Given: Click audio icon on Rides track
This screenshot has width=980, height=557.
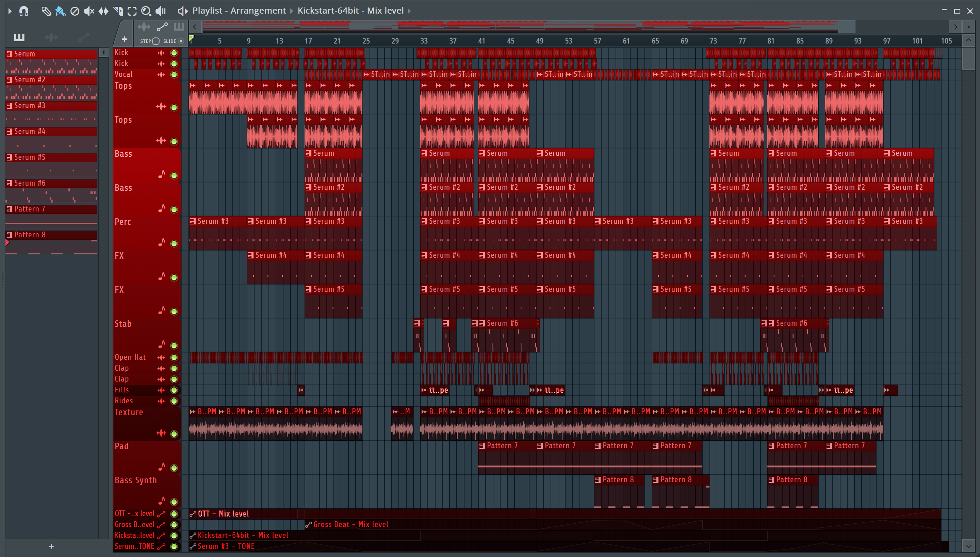Looking at the screenshot, I should [161, 401].
